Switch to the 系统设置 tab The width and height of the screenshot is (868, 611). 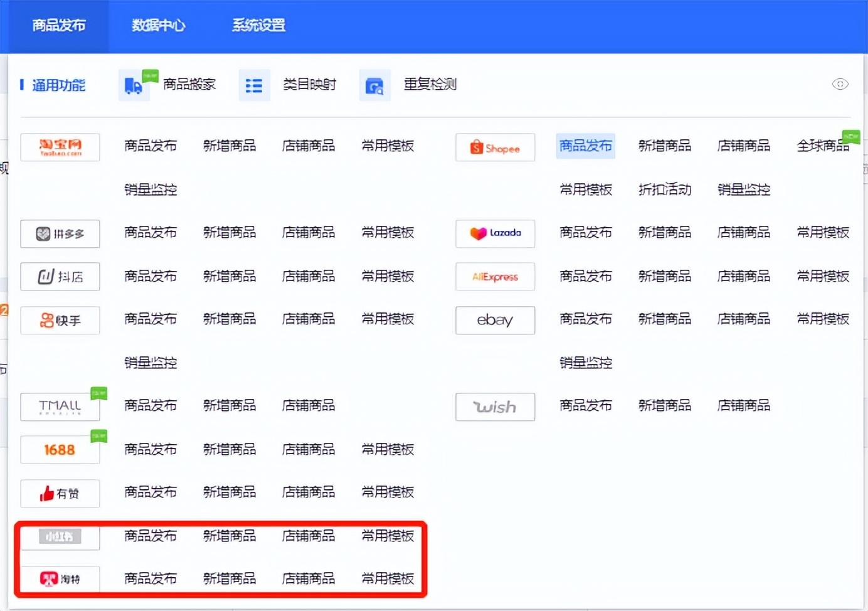click(x=258, y=26)
